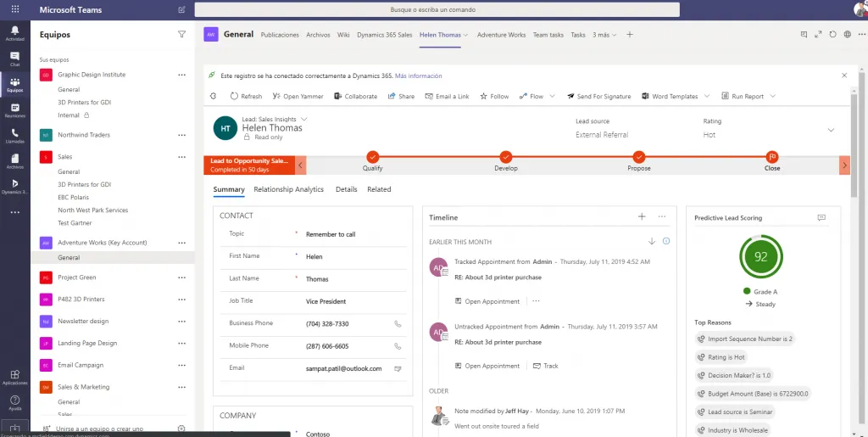The width and height of the screenshot is (868, 437).
Task: Open Predictive Lead Scoring feedback icon
Action: click(x=821, y=218)
